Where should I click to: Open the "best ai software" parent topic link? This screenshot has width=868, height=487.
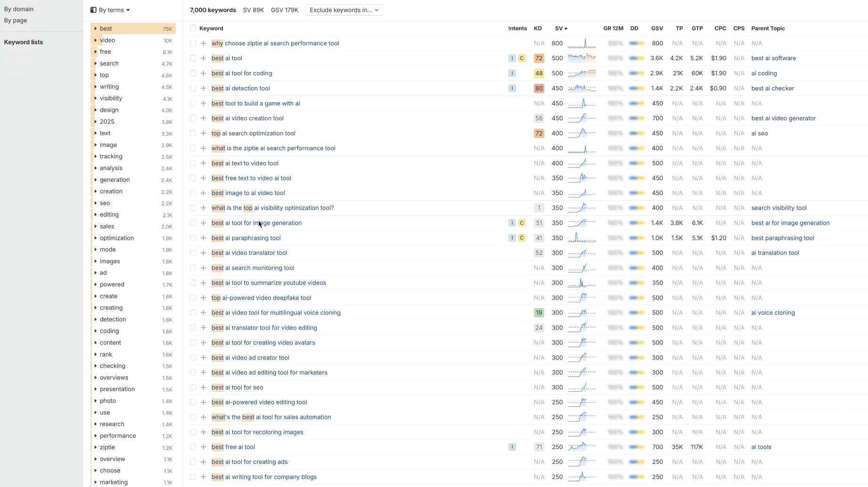[x=774, y=58]
